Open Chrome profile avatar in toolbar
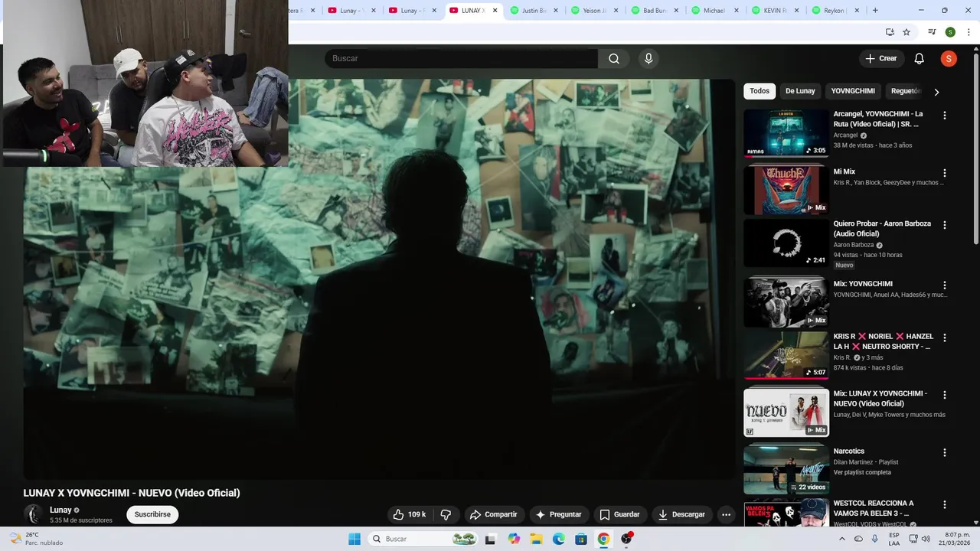This screenshot has height=551, width=980. [950, 32]
